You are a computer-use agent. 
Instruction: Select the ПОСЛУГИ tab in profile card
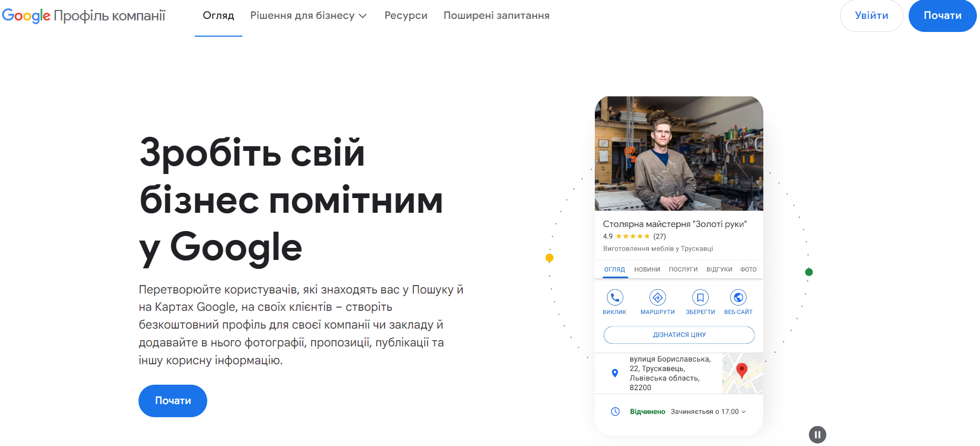pyautogui.click(x=683, y=269)
